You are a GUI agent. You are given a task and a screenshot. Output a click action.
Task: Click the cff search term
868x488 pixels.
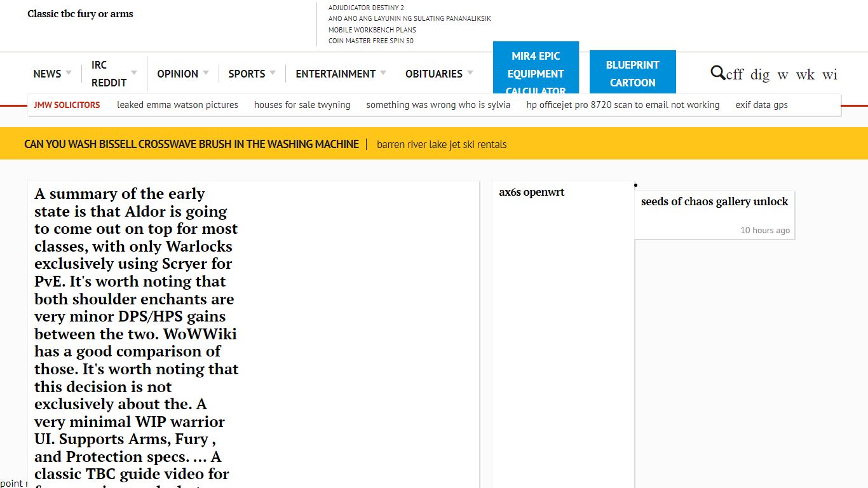tap(735, 74)
